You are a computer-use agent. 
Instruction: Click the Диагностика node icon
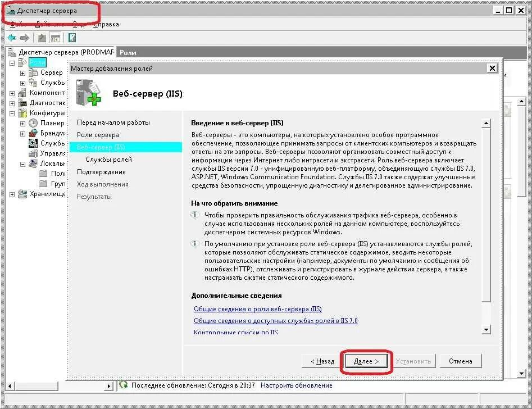pyautogui.click(x=22, y=103)
